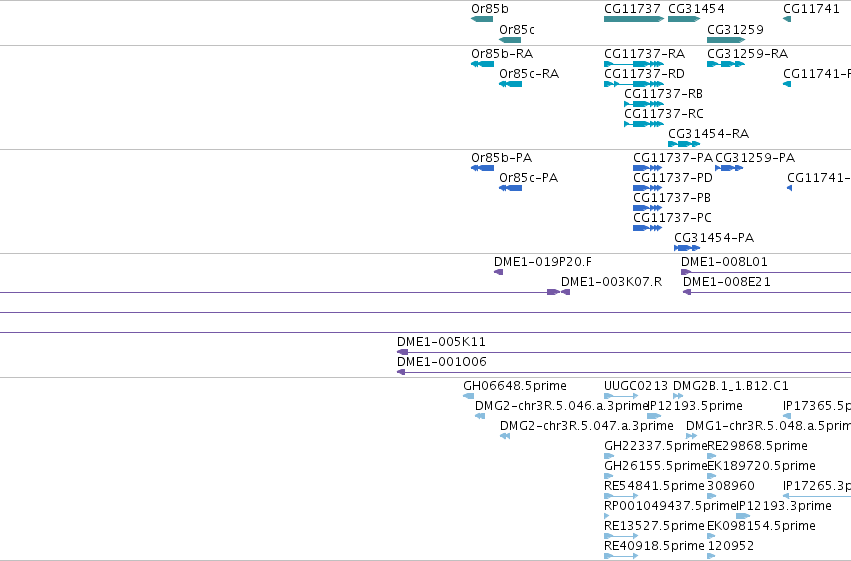The width and height of the screenshot is (851, 561).
Task: Select the Or85b-PA protein glyph
Action: pyautogui.click(x=482, y=168)
